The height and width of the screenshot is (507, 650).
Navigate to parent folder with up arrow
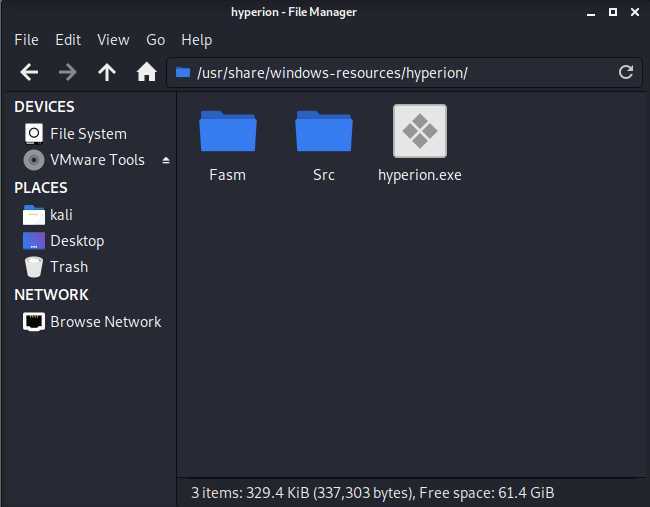pos(107,73)
